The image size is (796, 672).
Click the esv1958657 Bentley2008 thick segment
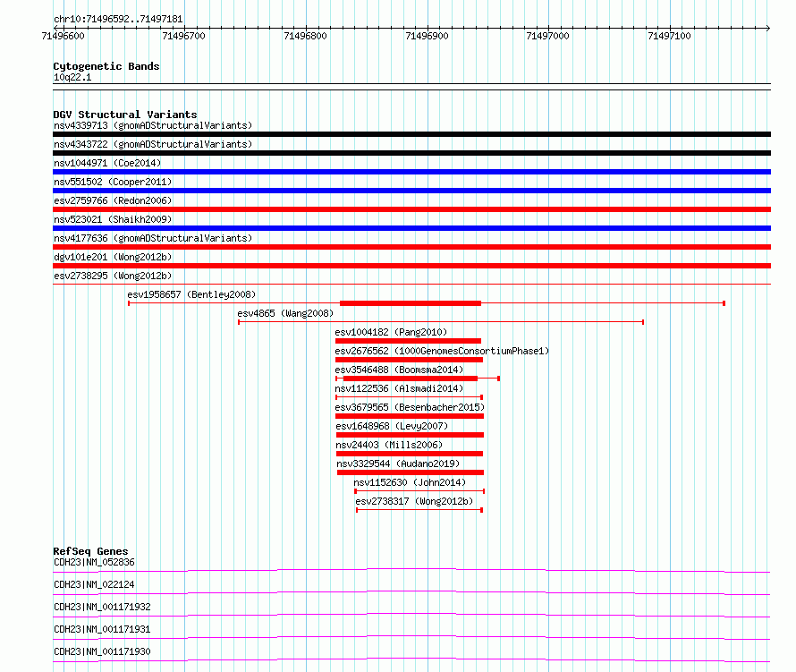pyautogui.click(x=411, y=303)
